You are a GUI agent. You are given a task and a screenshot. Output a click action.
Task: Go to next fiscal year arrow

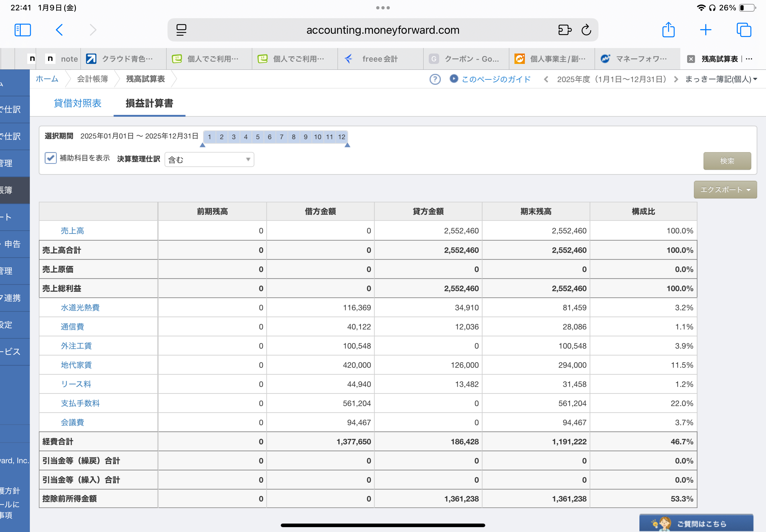(x=676, y=79)
